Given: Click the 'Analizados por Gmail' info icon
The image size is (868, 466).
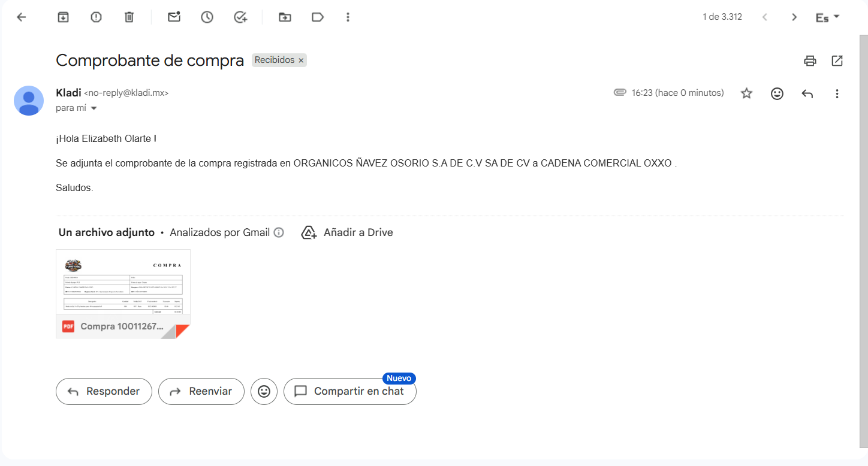Looking at the screenshot, I should [x=279, y=232].
